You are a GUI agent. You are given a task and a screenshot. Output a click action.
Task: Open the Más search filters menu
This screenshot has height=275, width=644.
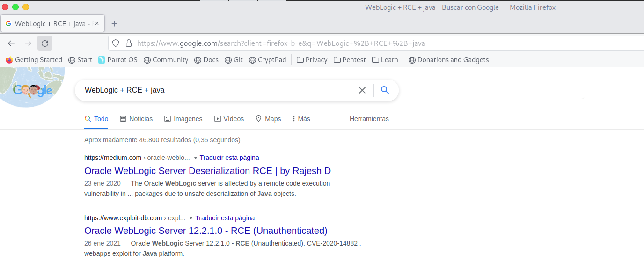(301, 119)
